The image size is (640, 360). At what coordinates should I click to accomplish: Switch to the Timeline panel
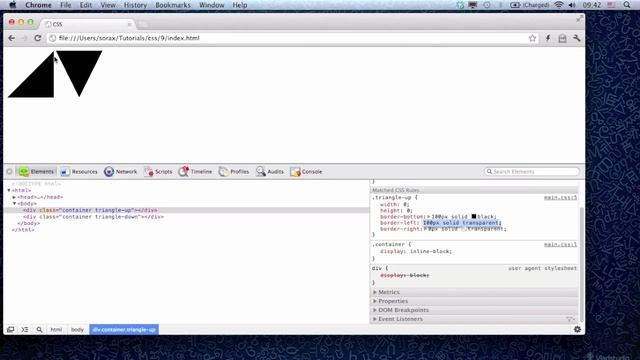[x=195, y=172]
